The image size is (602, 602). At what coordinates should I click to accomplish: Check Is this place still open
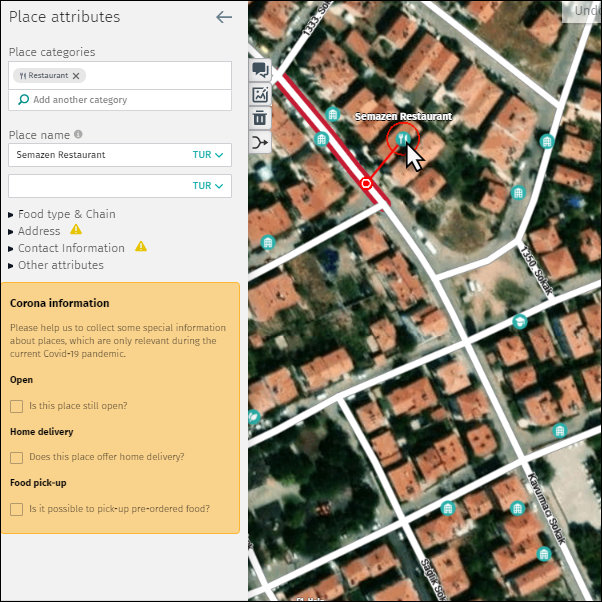click(x=17, y=406)
